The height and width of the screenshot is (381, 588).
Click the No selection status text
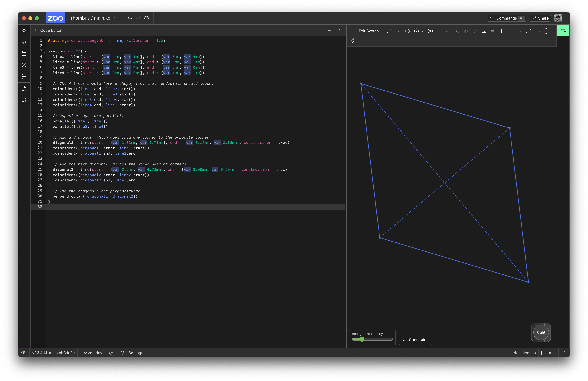pyautogui.click(x=524, y=353)
